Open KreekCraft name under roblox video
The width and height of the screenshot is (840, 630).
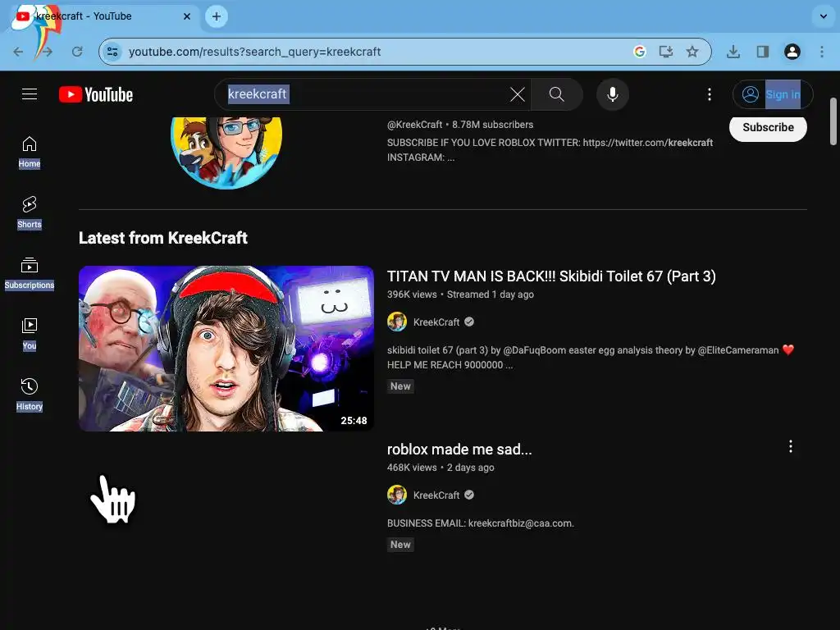coord(436,495)
